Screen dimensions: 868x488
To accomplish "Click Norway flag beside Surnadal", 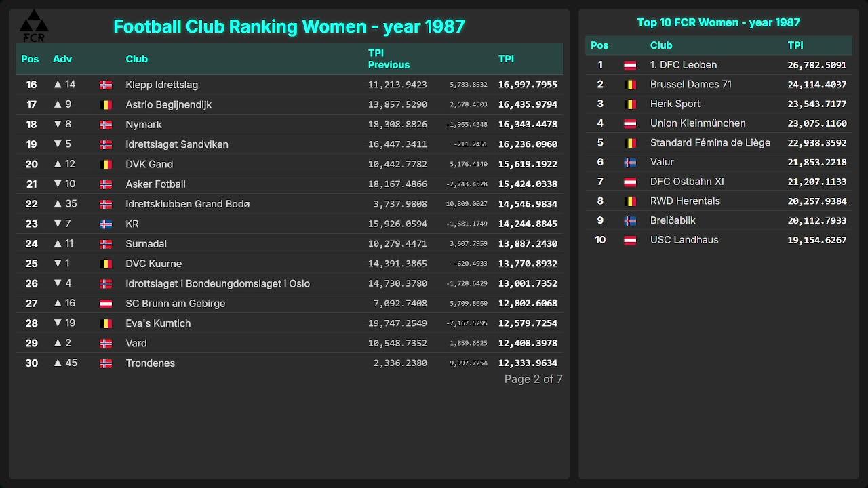I will coord(106,244).
